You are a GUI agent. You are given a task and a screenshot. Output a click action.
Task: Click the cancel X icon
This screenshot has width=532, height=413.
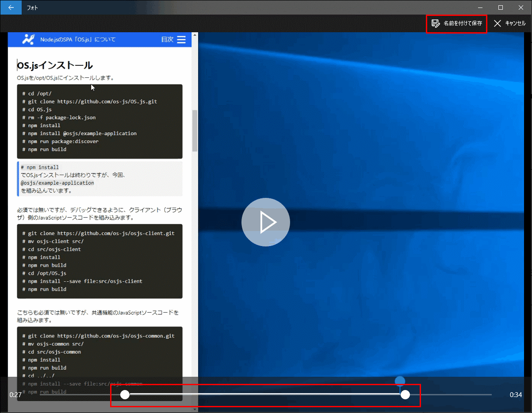498,23
